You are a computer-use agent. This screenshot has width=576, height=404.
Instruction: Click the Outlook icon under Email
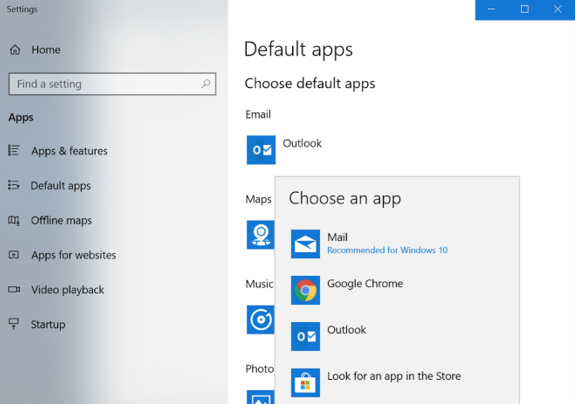(x=261, y=150)
